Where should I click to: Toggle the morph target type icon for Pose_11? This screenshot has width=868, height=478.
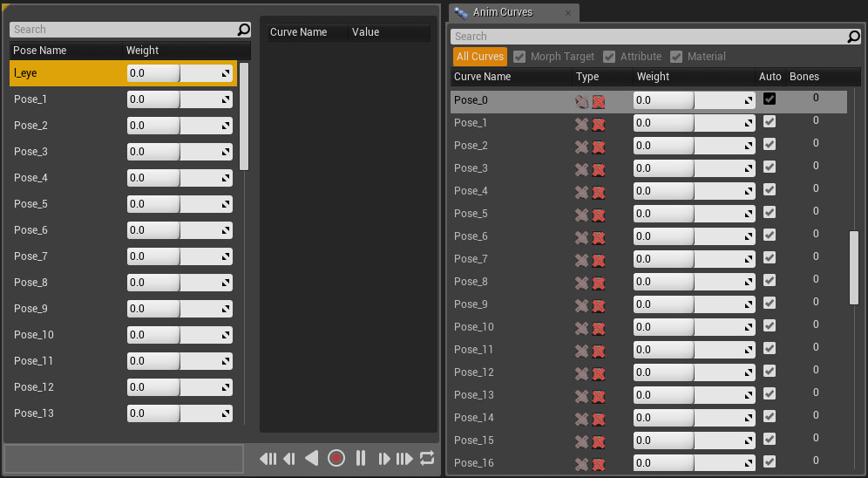click(581, 352)
